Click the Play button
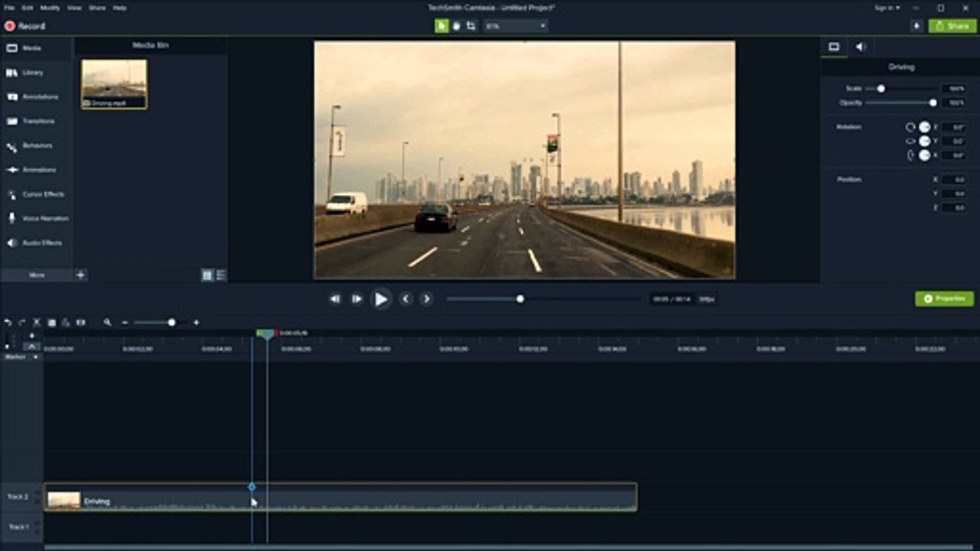The image size is (980, 551). pos(381,299)
